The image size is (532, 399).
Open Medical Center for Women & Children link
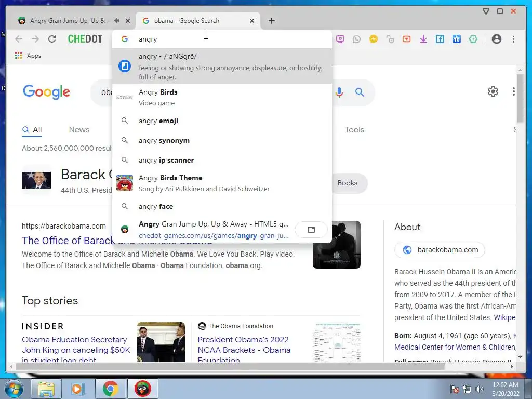(x=455, y=347)
